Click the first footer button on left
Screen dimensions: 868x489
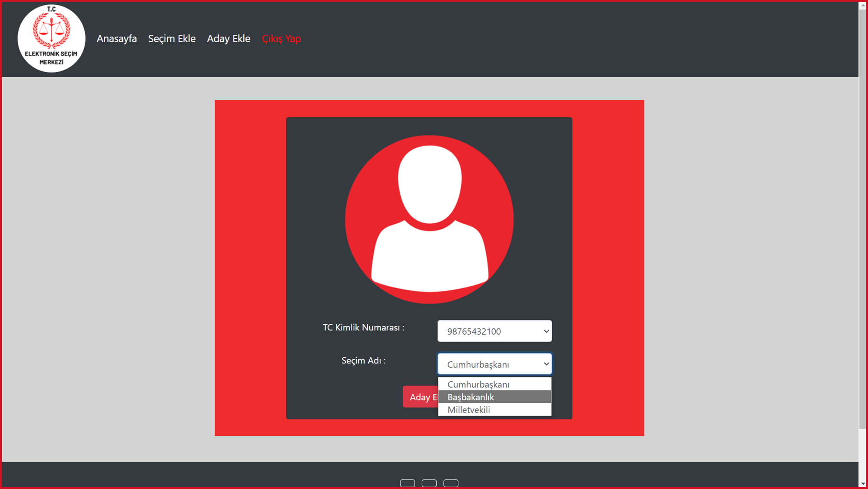[407, 483]
